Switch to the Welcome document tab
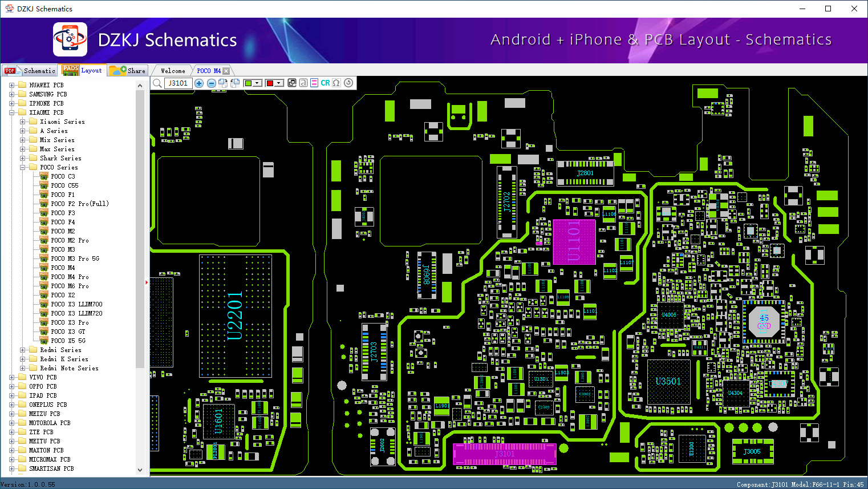The width and height of the screenshot is (868, 489). pos(173,71)
